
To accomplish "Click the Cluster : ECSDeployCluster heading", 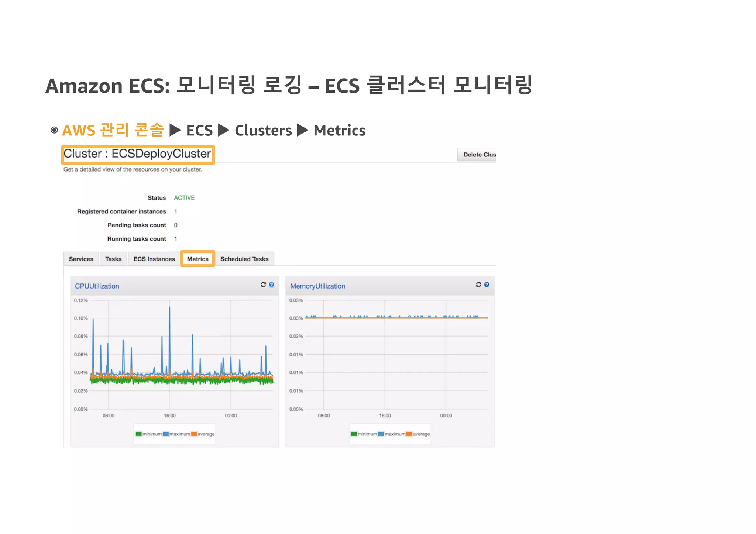I will point(137,154).
